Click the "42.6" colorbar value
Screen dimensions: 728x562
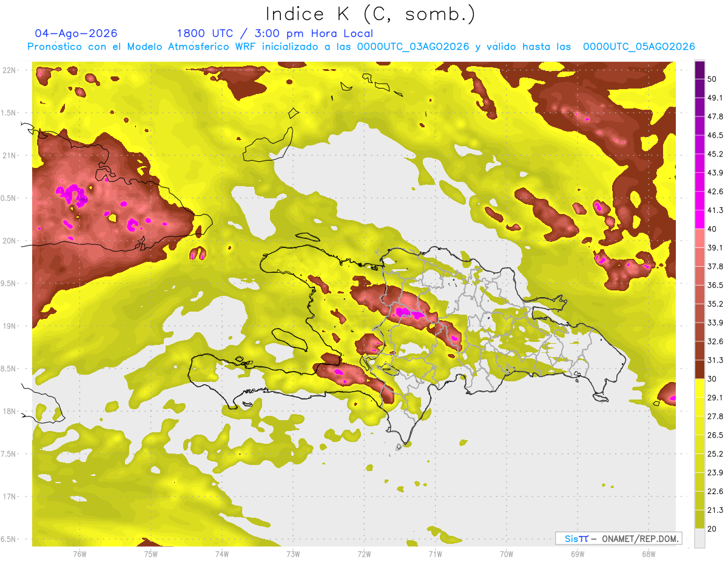[x=715, y=192]
